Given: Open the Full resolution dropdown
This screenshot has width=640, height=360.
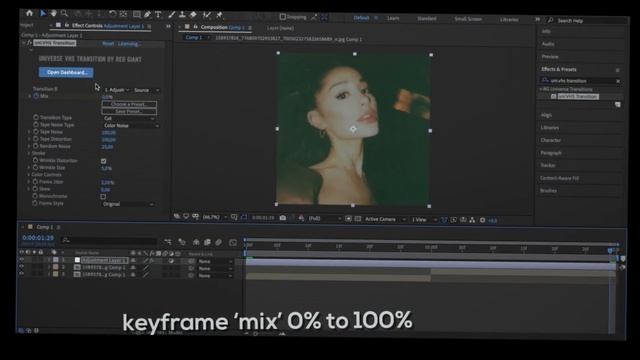Looking at the screenshot, I should [x=324, y=219].
